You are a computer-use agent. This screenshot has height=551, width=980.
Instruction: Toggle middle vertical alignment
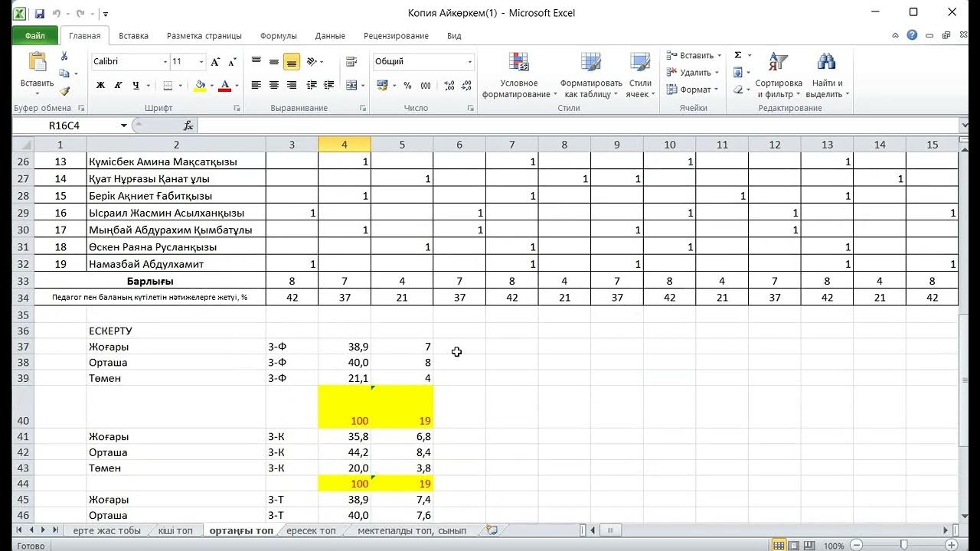coord(273,61)
